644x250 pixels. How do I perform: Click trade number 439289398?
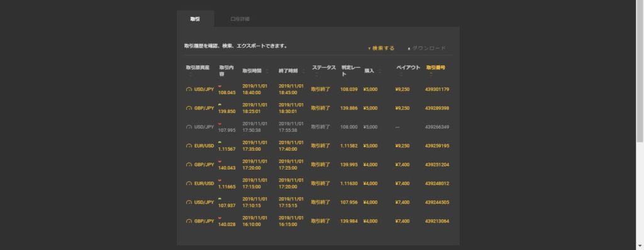click(x=437, y=109)
